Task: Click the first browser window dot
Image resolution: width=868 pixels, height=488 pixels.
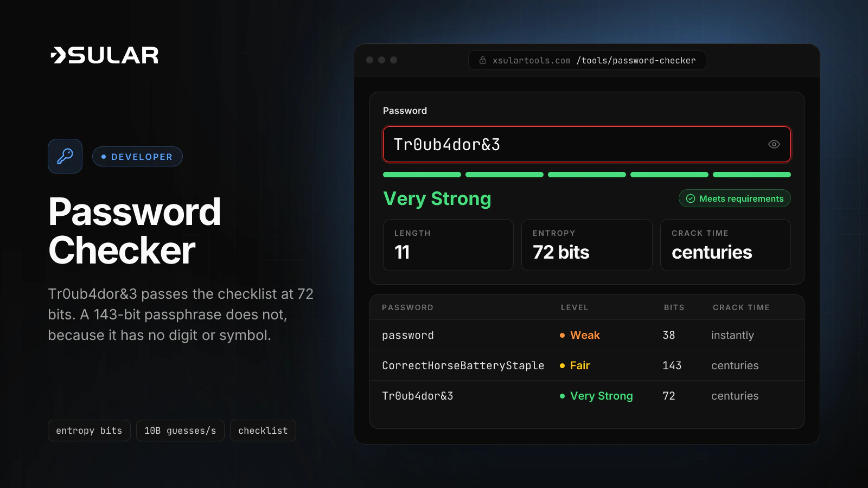Action: pyautogui.click(x=369, y=60)
